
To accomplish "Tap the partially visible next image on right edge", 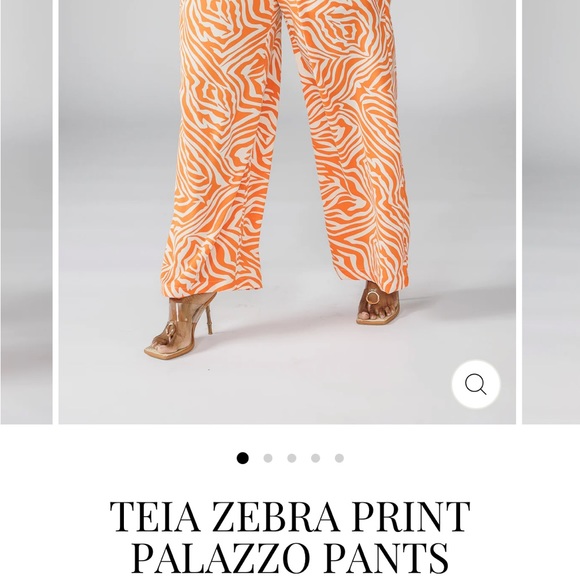I will 551,212.
